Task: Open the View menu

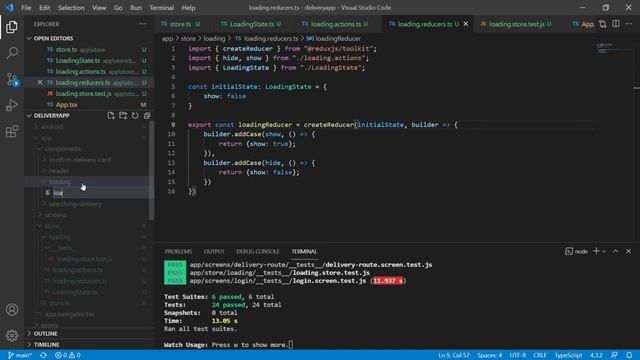Action: [99, 7]
